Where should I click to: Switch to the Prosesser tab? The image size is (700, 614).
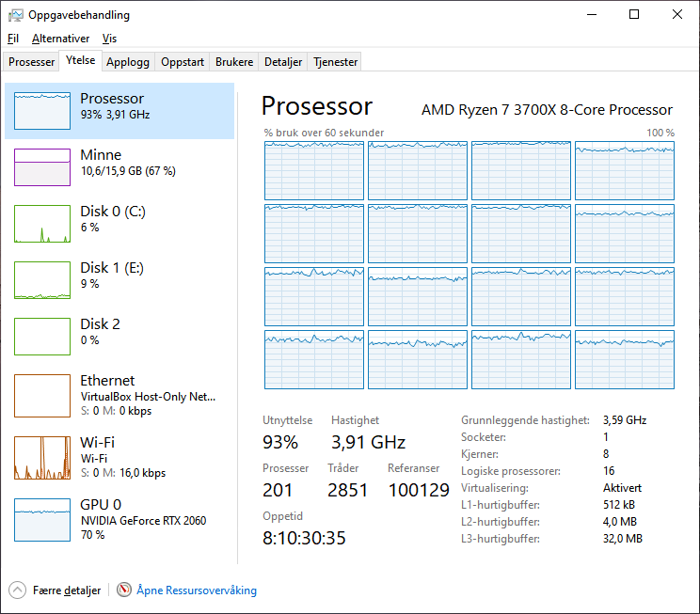(32, 62)
